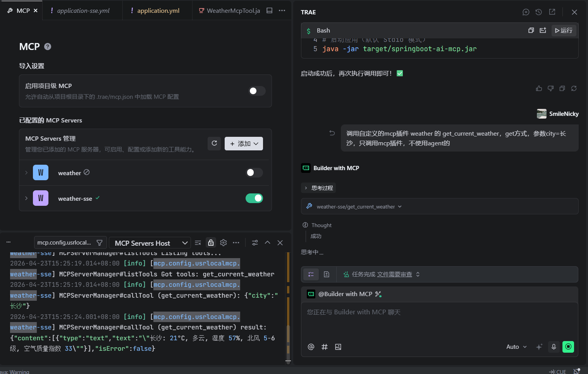Image resolution: width=588 pixels, height=374 pixels.
Task: Click the filter funnel icon in output panel
Action: point(100,243)
